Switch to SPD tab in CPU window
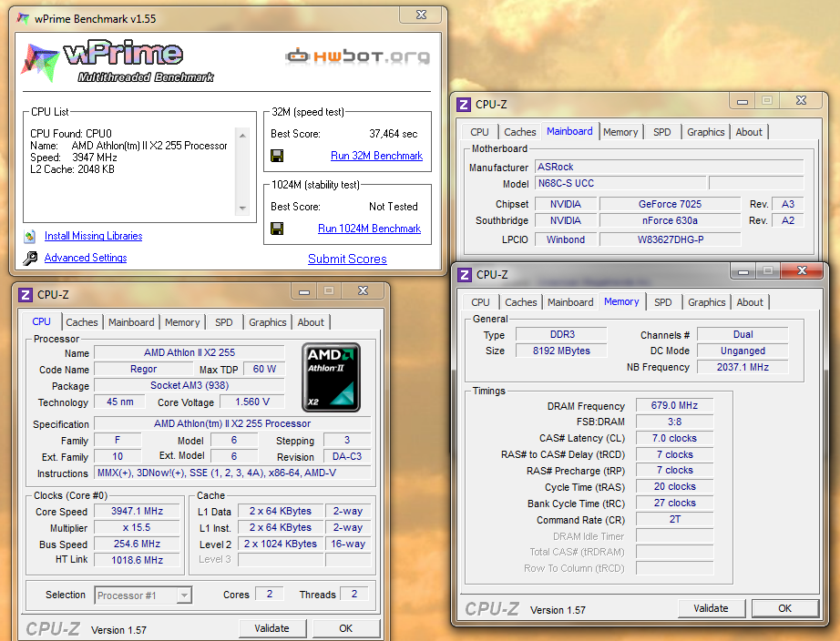Screen dimensions: 840x641 224,322
